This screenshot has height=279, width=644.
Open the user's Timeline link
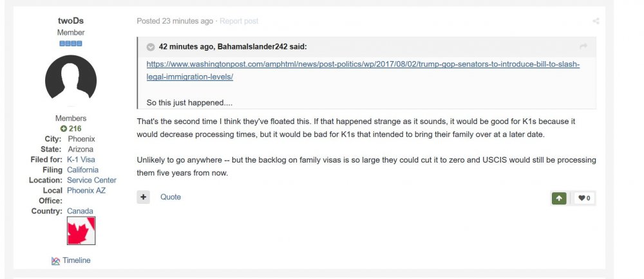click(71, 260)
